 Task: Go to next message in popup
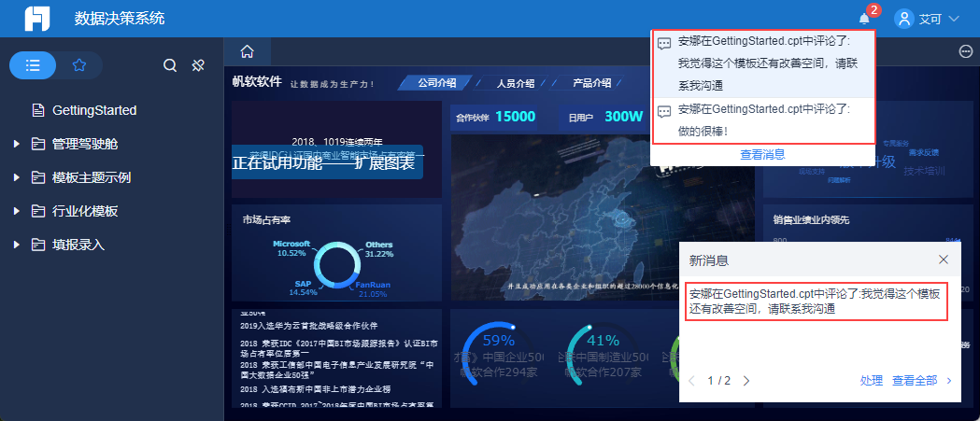click(746, 381)
